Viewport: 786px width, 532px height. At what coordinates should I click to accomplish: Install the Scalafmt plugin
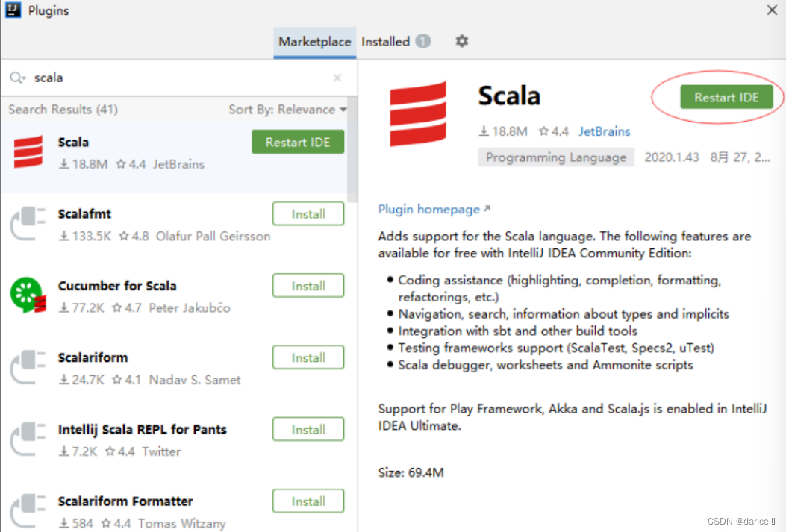tap(308, 213)
